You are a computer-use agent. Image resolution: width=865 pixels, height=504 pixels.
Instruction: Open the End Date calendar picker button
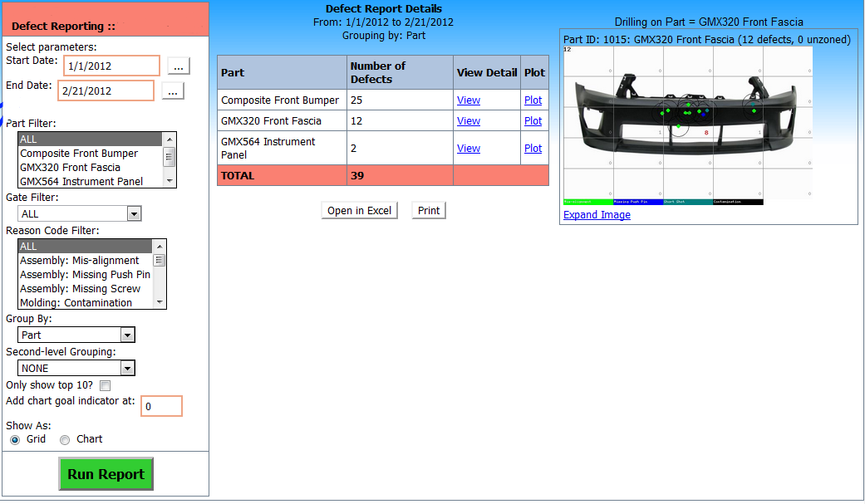172,91
